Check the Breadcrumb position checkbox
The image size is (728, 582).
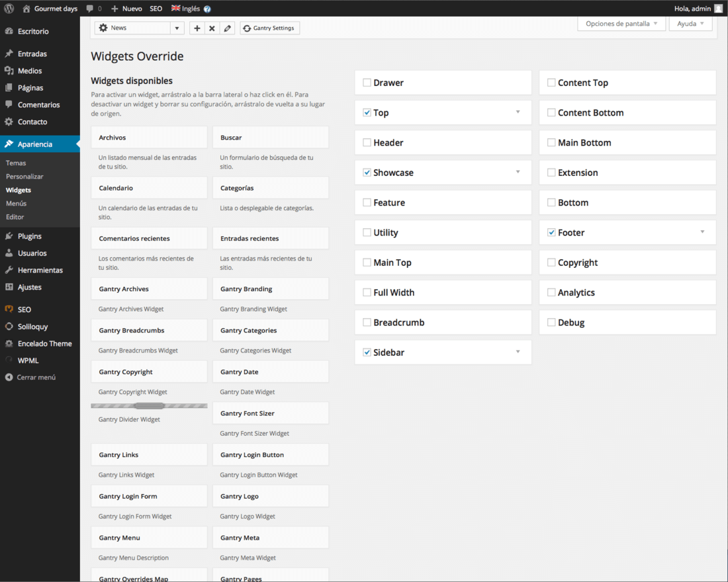pyautogui.click(x=367, y=322)
